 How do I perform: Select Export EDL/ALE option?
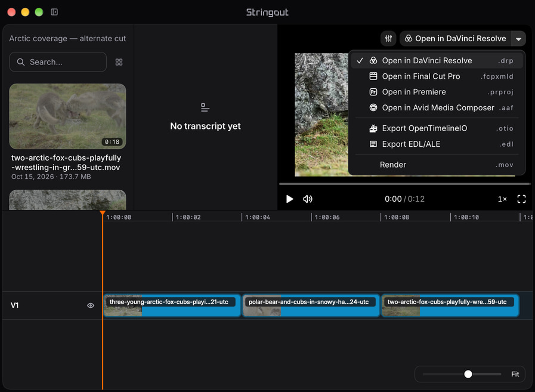click(x=437, y=144)
